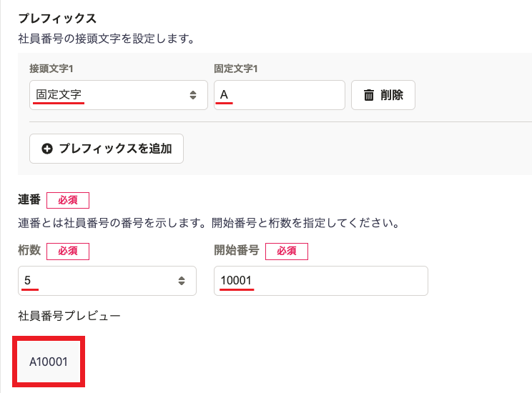Image resolution: width=532 pixels, height=393 pixels.
Task: Open the 接頭文字1 dropdown showing 固定文字
Action: [119, 95]
